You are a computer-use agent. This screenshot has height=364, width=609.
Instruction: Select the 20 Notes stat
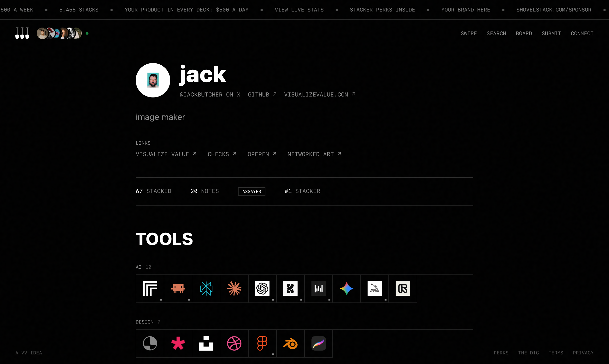[205, 191]
